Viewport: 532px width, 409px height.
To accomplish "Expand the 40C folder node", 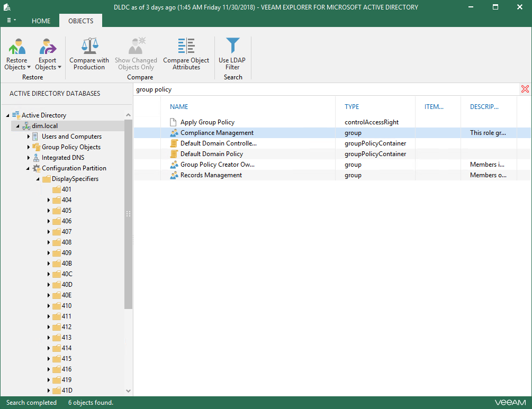I will 49,274.
